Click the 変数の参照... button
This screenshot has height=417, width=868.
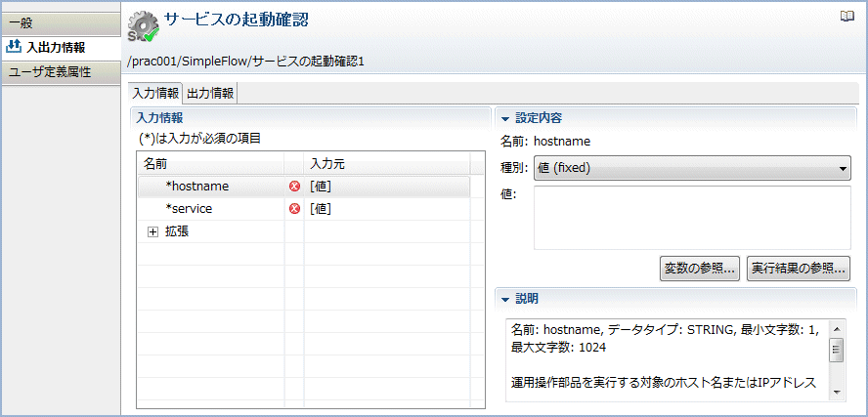pyautogui.click(x=700, y=269)
